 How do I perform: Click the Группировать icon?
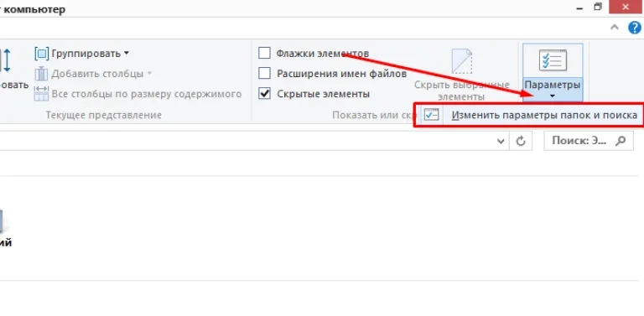pos(42,54)
